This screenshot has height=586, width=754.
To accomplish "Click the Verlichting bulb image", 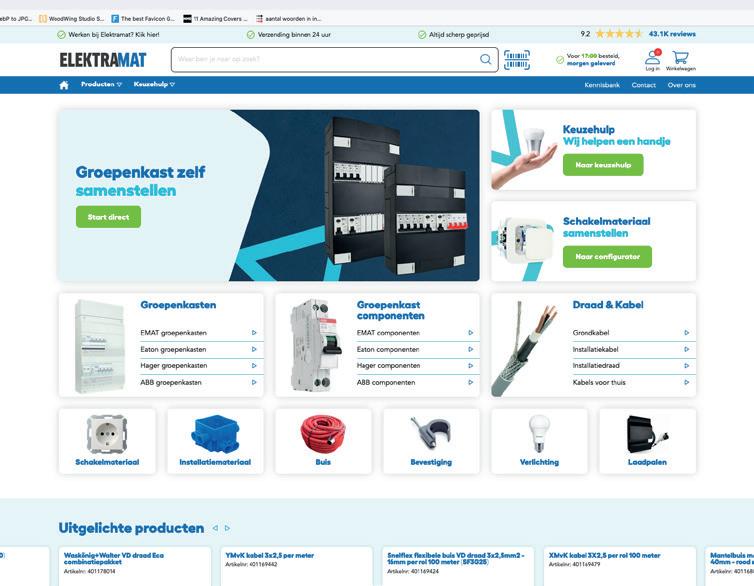I will 539,434.
